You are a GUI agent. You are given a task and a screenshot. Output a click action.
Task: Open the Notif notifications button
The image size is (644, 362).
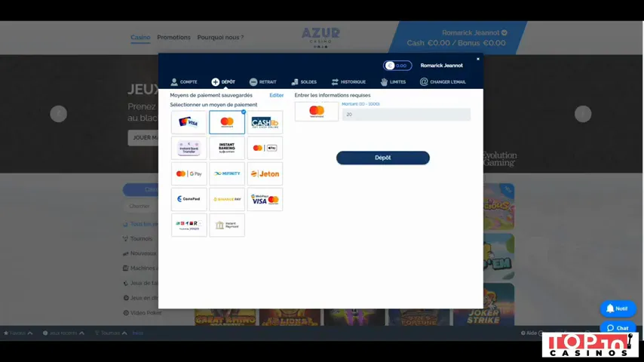pos(618,308)
